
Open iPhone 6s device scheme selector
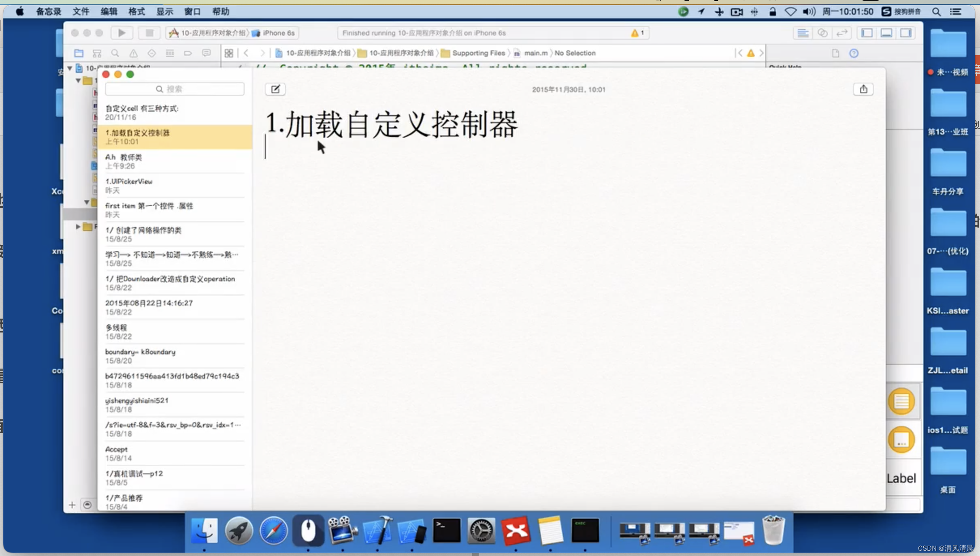[x=274, y=33]
